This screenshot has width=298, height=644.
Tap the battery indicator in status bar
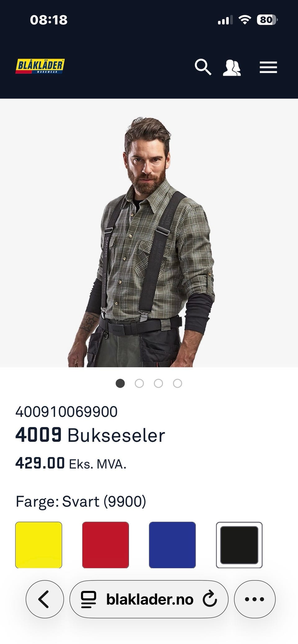[x=267, y=20]
